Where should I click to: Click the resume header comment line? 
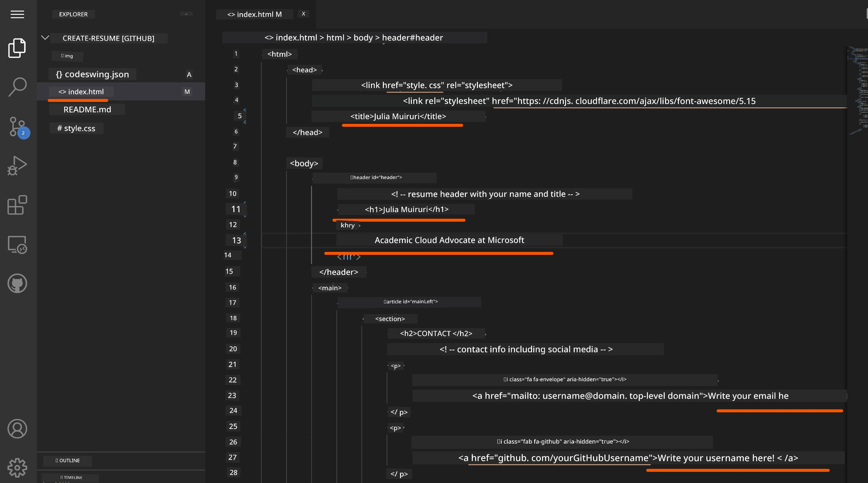tap(485, 194)
